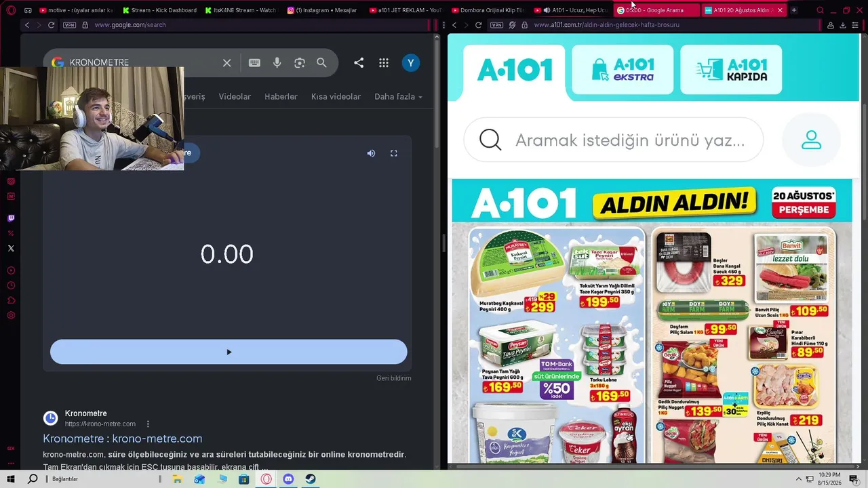Open the Windows Start menu
Image resolution: width=868 pixels, height=488 pixels.
(11, 479)
